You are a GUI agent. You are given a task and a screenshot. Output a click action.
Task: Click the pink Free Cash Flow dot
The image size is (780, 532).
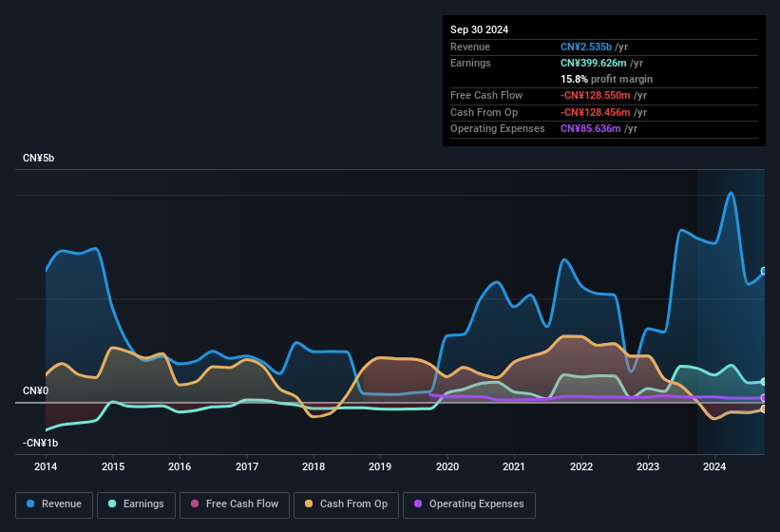(x=195, y=503)
